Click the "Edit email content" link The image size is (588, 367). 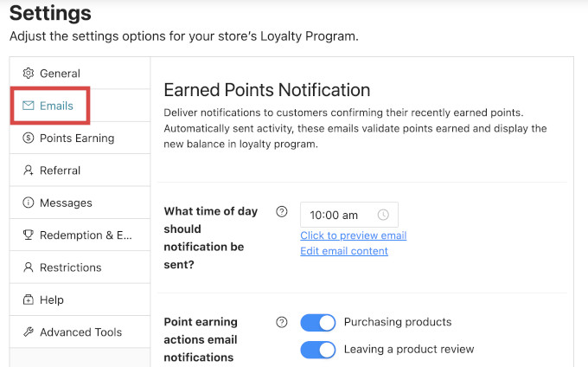pos(344,251)
